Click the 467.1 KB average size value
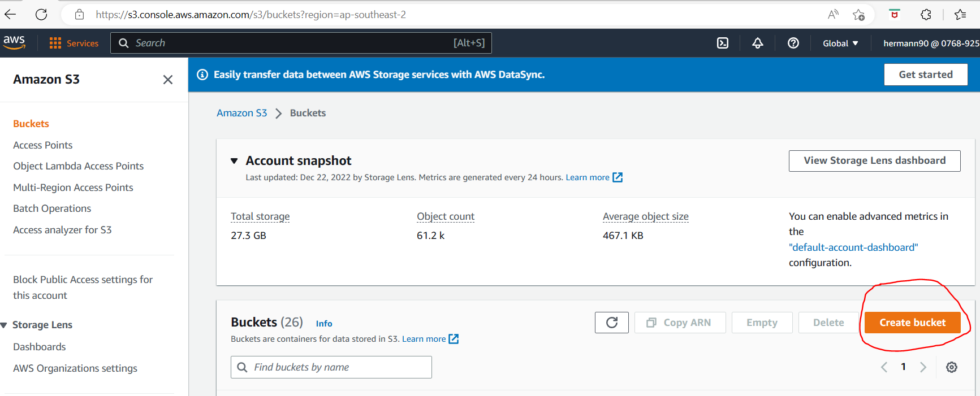Screen dimensions: 980x396 pyautogui.click(x=623, y=236)
